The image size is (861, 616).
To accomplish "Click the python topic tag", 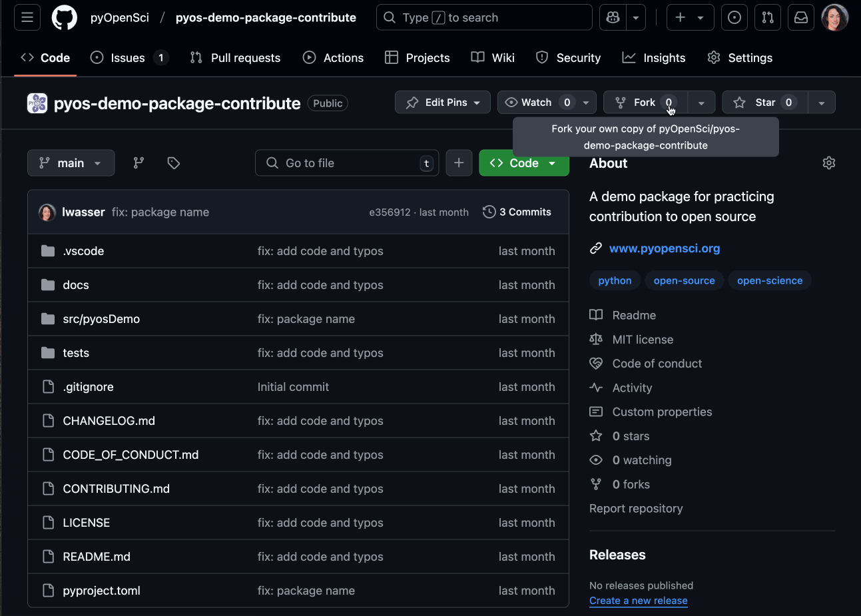I will tap(615, 280).
